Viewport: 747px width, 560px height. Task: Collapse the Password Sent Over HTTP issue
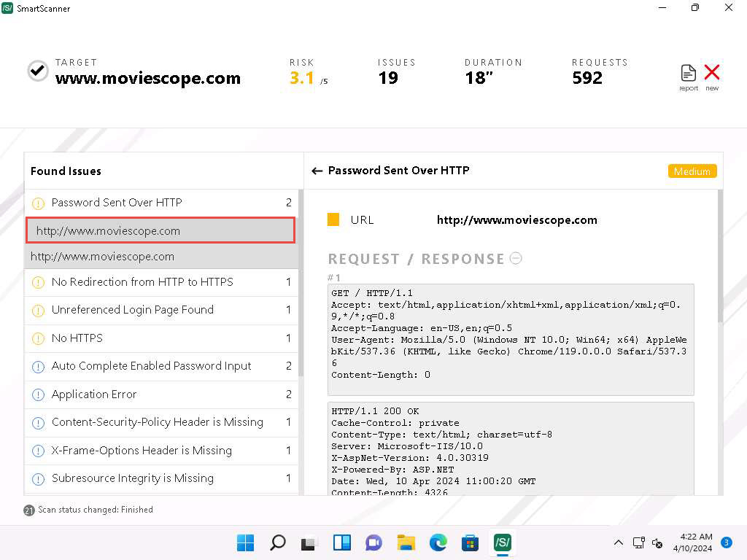coord(117,203)
